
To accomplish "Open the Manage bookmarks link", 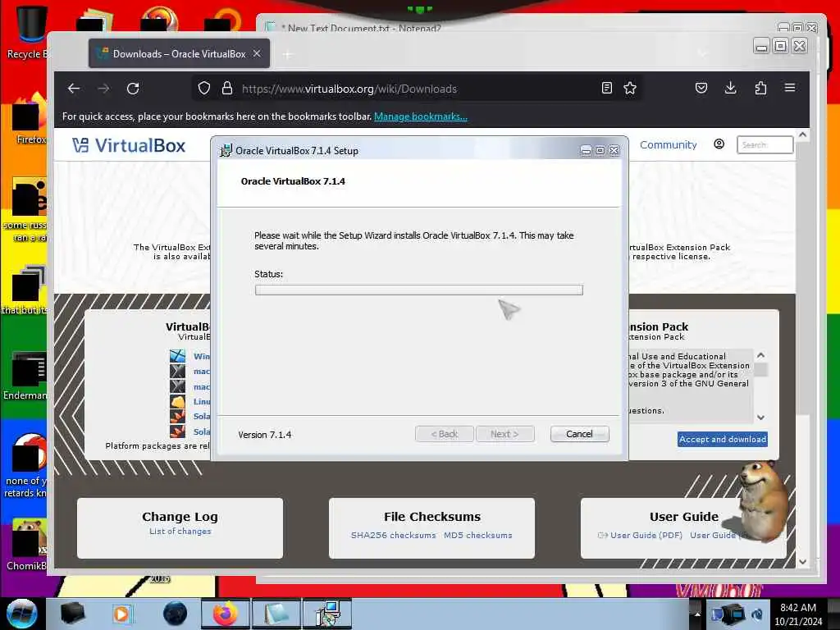I will (x=421, y=116).
